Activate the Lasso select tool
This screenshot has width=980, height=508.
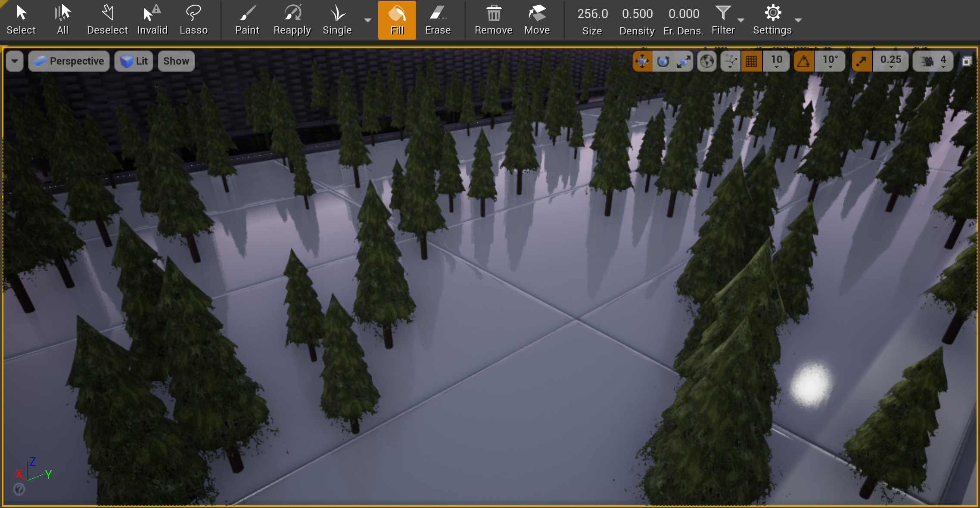click(194, 19)
